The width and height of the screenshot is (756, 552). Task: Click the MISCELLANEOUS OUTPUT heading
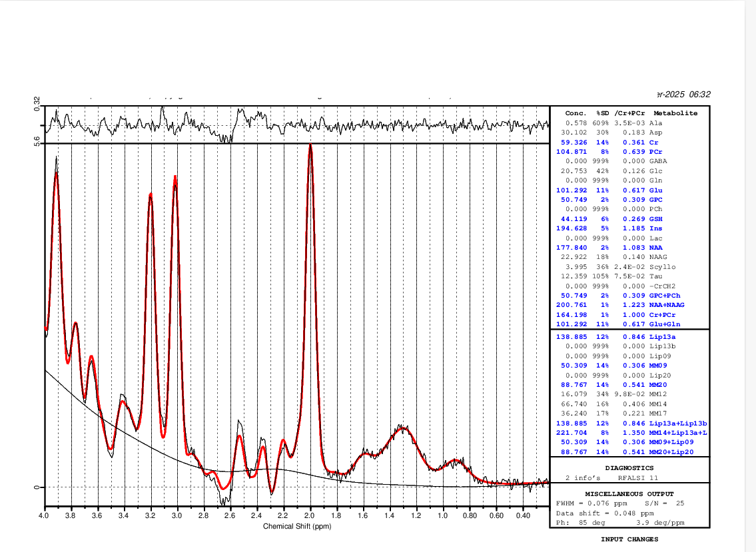point(629,493)
